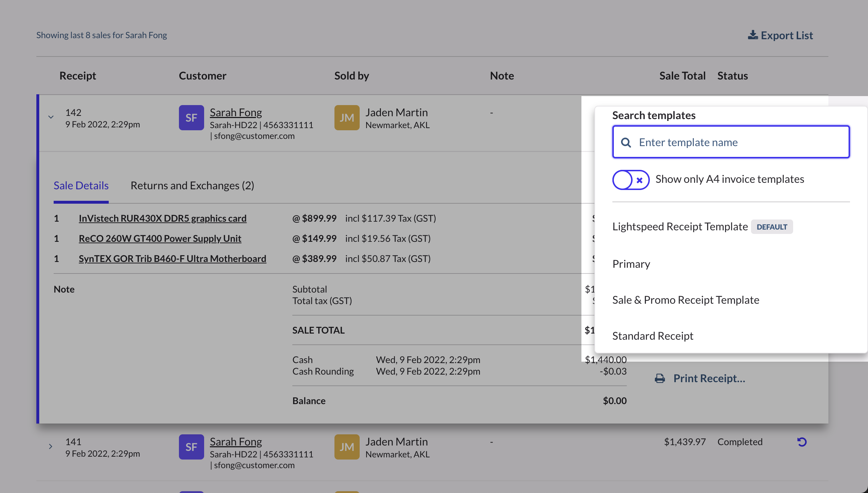Click the Export List download icon
Image resolution: width=868 pixels, height=493 pixels.
(753, 35)
